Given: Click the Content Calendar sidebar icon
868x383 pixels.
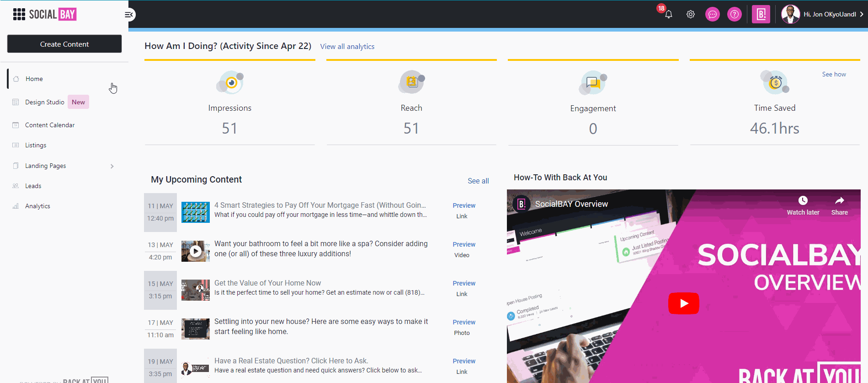Looking at the screenshot, I should pos(16,125).
